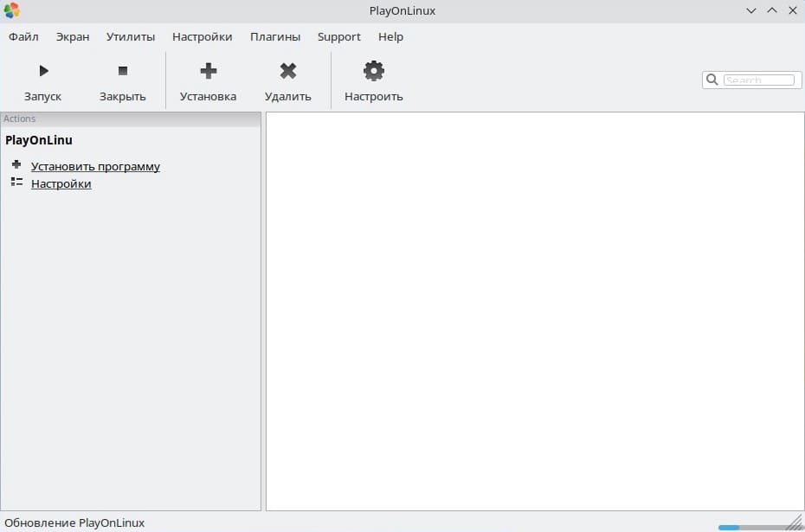Viewport: 805px width, 532px height.
Task: Open the Help menu
Action: (390, 37)
